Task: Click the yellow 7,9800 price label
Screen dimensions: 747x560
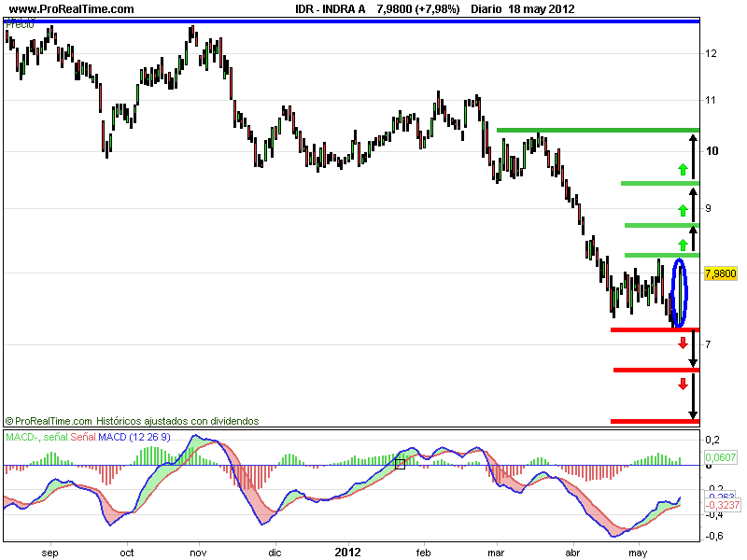Action: pyautogui.click(x=720, y=273)
